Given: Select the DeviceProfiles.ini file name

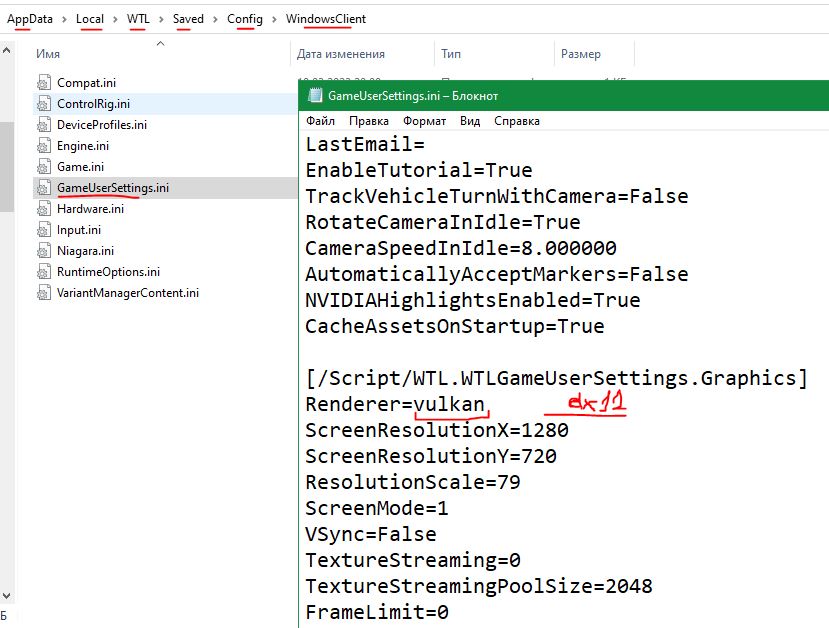Looking at the screenshot, I should (102, 125).
